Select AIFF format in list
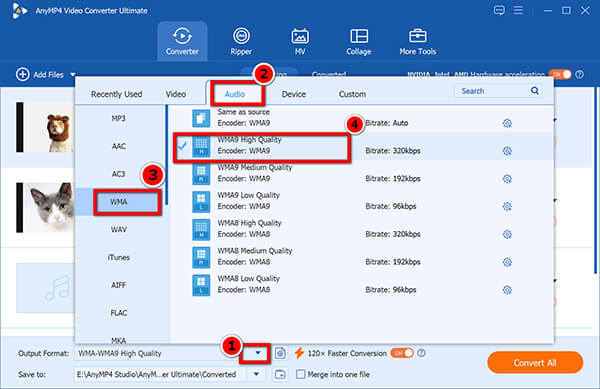 [x=119, y=285]
